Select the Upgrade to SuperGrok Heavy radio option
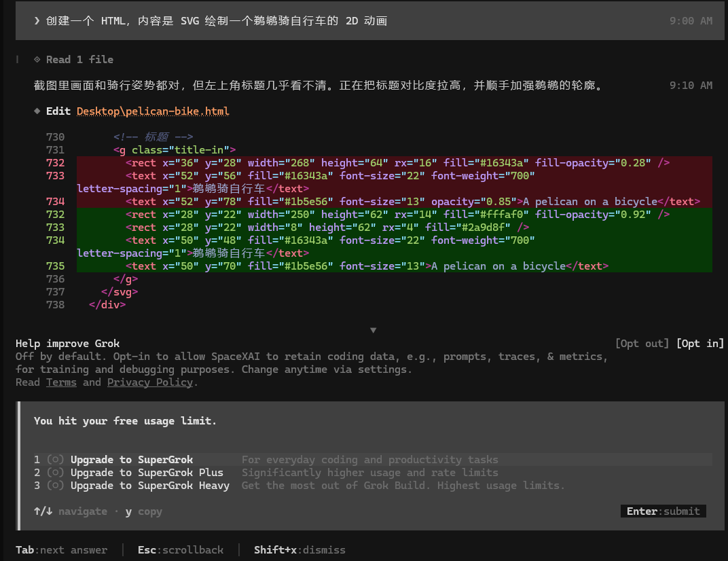The height and width of the screenshot is (561, 728). pos(55,486)
